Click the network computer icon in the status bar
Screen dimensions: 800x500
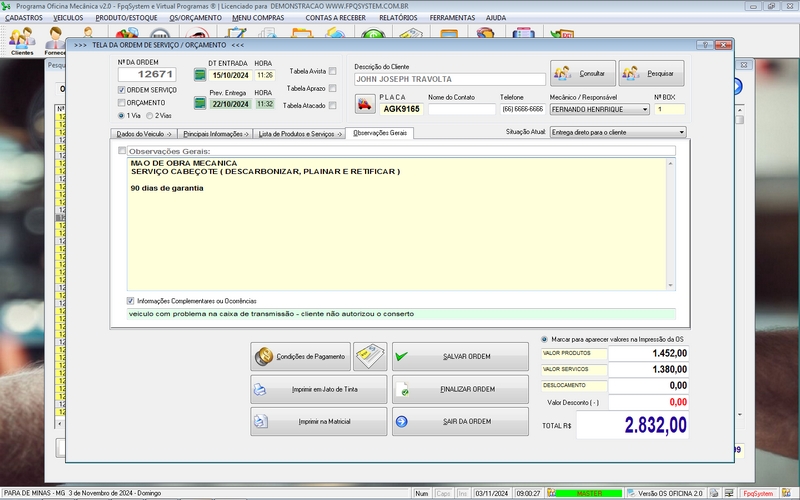pos(730,493)
